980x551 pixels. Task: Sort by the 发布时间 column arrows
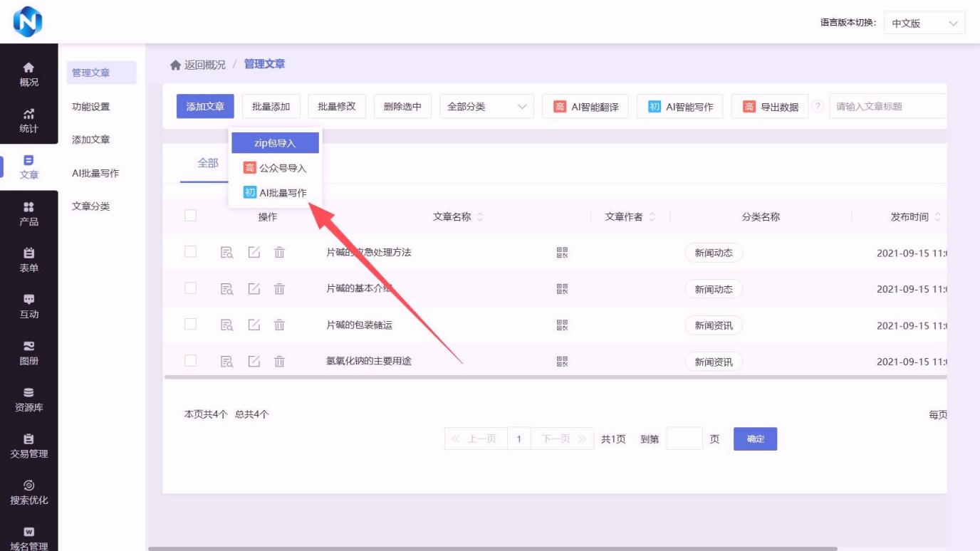(937, 216)
